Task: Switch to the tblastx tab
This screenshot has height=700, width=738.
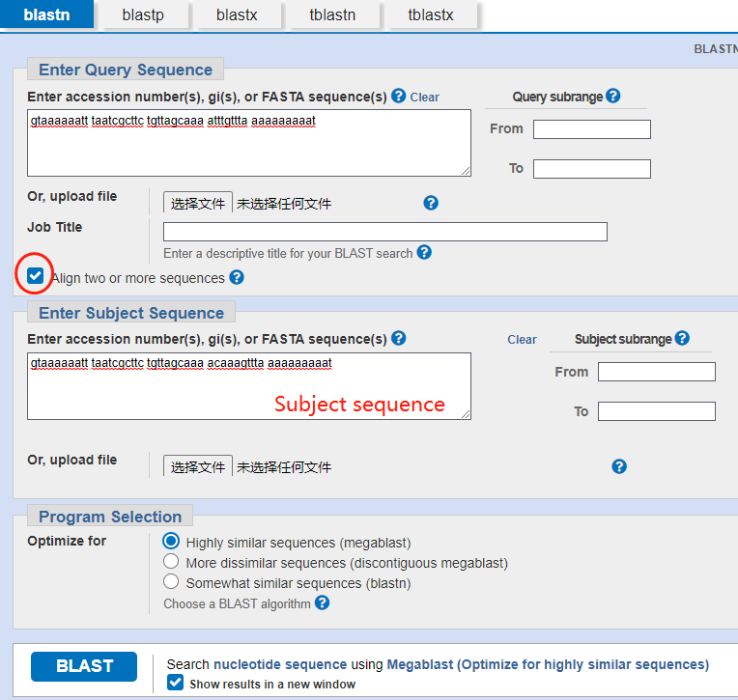Action: (431, 14)
